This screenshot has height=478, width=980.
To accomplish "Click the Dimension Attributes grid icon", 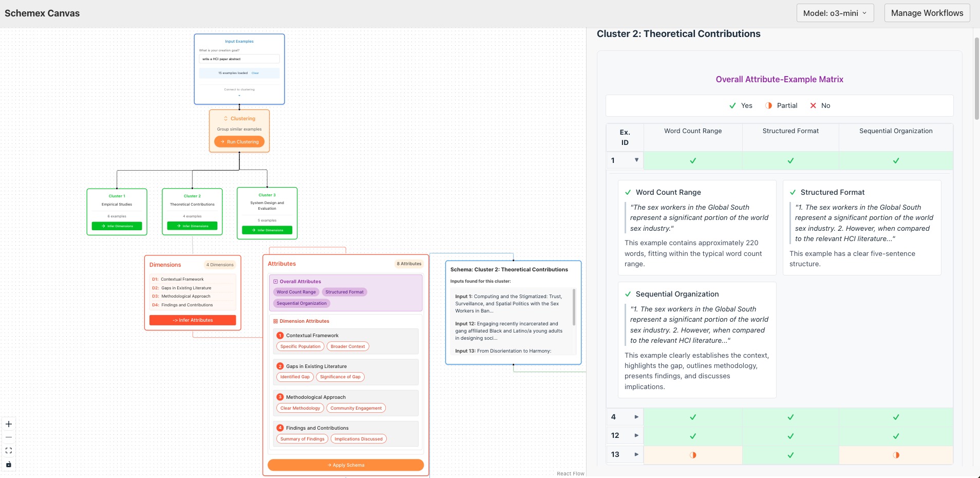I will tap(275, 321).
